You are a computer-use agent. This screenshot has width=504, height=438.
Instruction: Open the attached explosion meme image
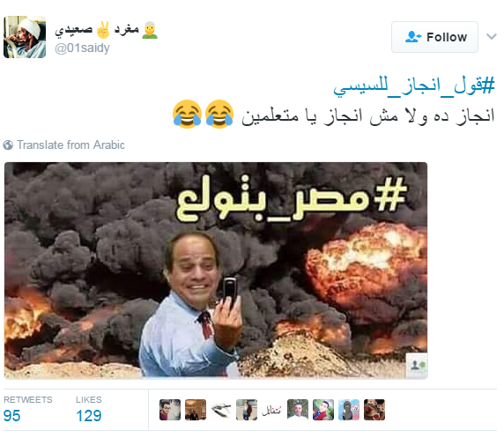[216, 271]
